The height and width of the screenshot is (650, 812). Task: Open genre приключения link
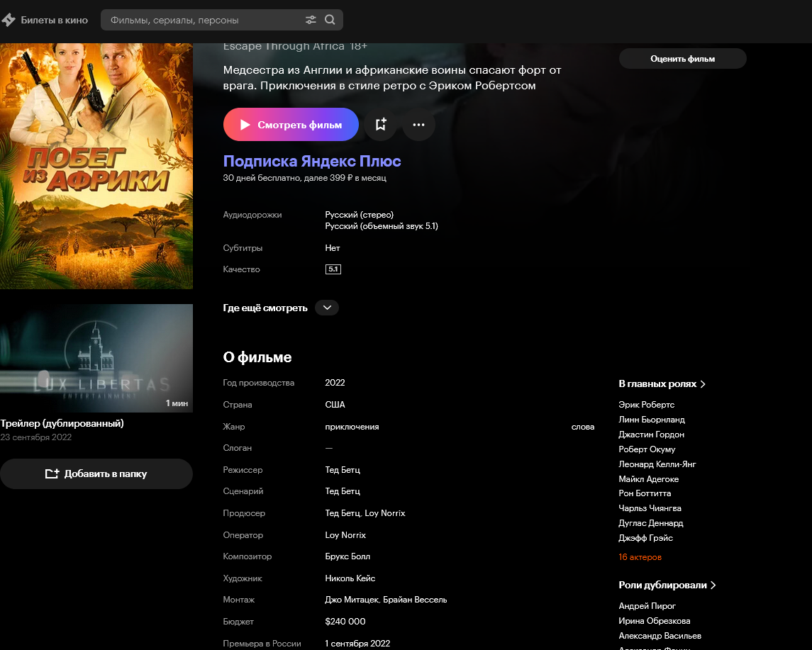tap(352, 427)
